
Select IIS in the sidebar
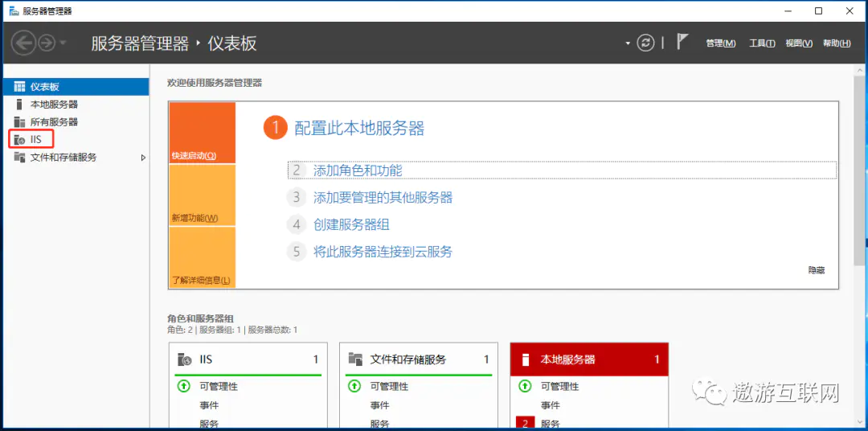click(x=76, y=140)
